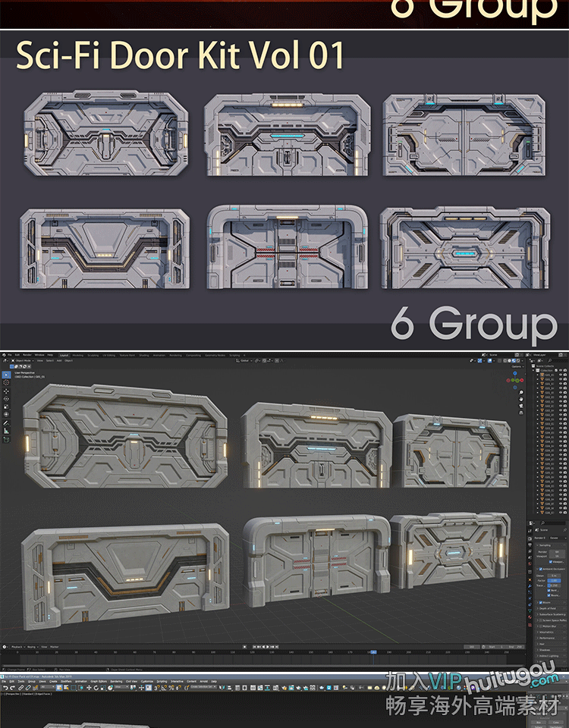
Task: Click the Factor slider in Ambient Occlusion
Action: pyautogui.click(x=554, y=580)
